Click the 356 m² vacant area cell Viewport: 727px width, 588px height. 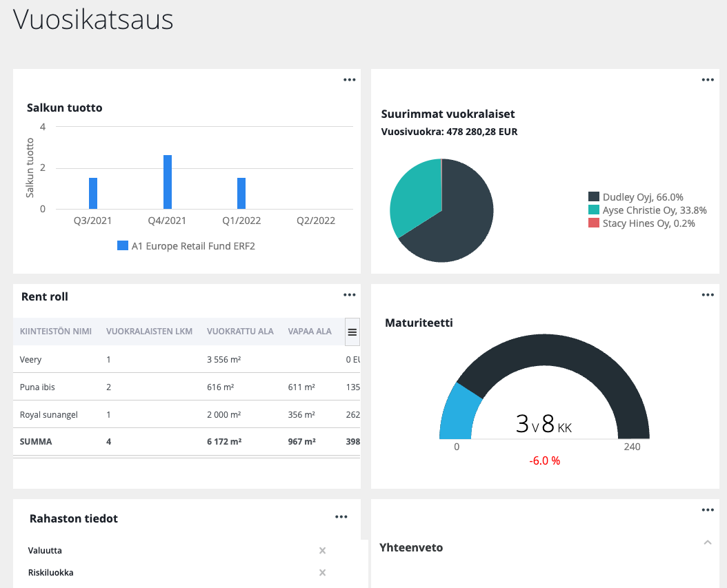301,415
